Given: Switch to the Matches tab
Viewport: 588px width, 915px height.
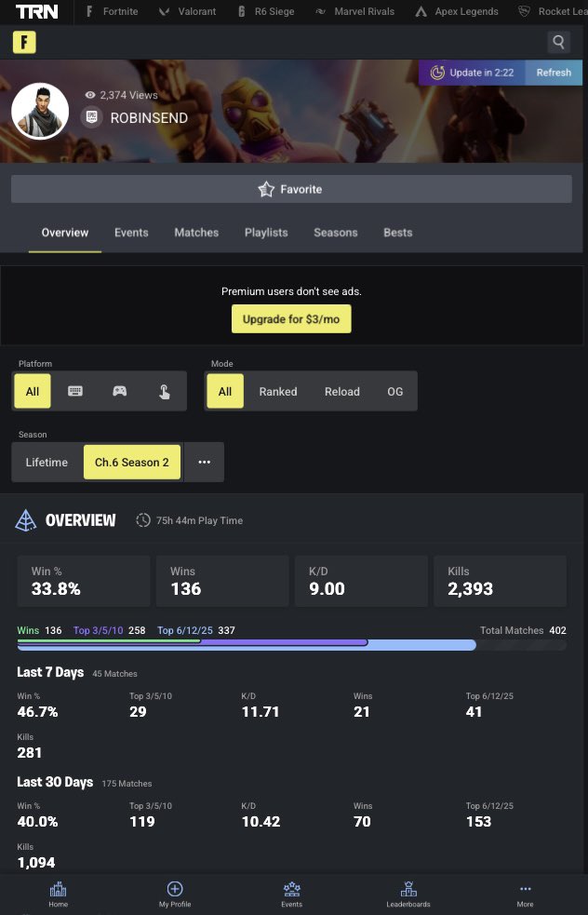Looking at the screenshot, I should (x=196, y=233).
